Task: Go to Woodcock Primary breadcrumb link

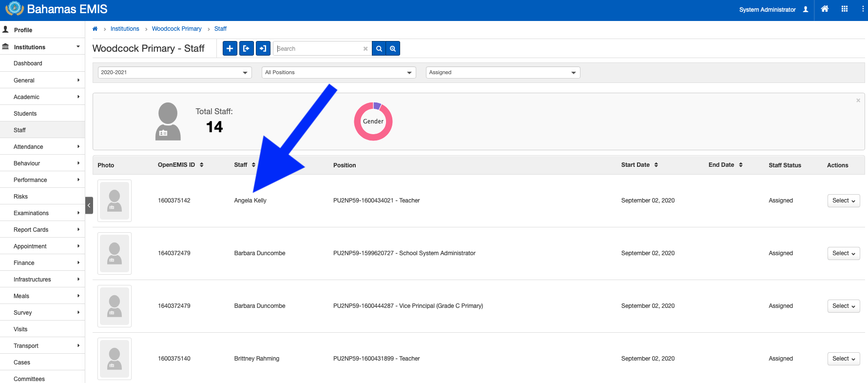Action: point(176,29)
